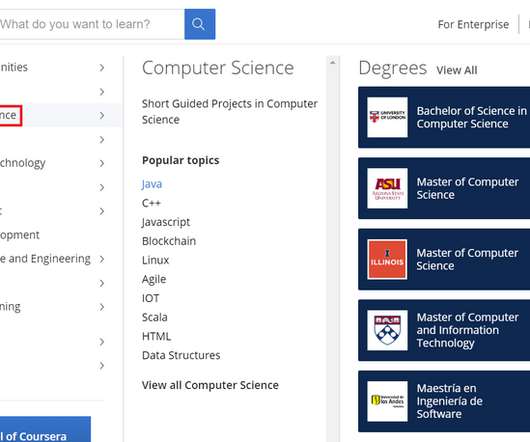Viewport: 530px width, 442px height.
Task: Click the blue search magnifier button
Action: [199, 24]
